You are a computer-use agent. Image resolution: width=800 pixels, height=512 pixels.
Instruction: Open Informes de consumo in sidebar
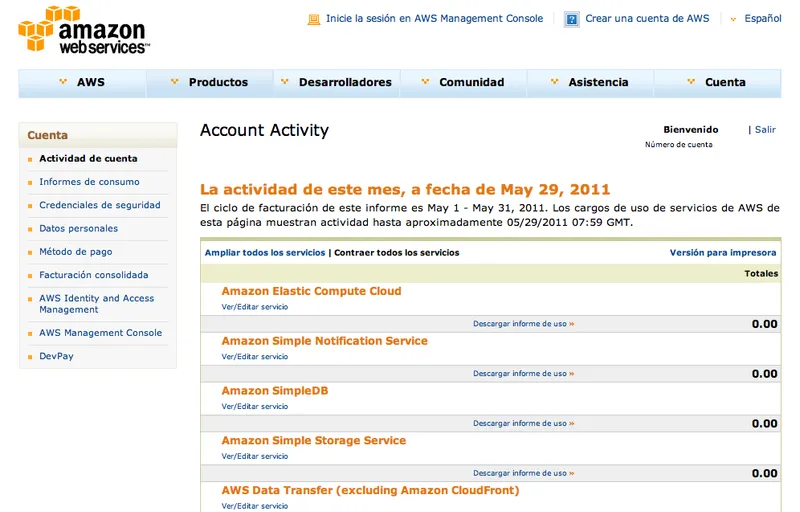(x=89, y=182)
